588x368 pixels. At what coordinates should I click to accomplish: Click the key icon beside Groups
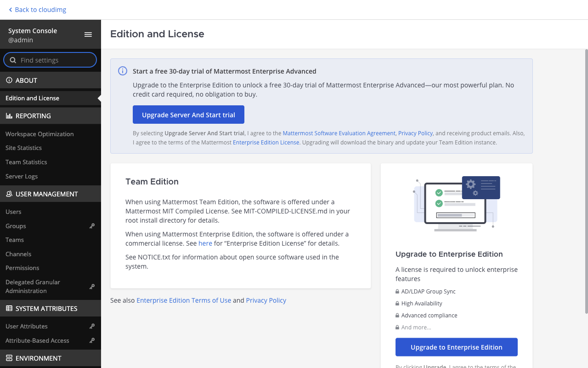pos(92,226)
